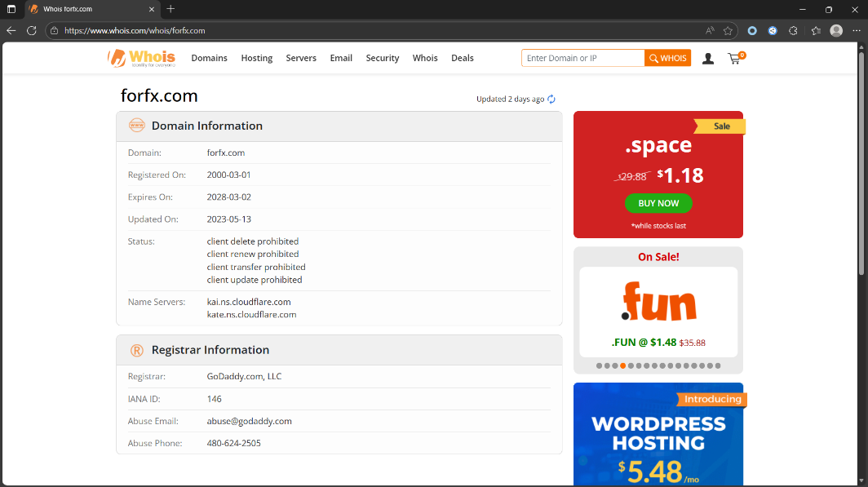Click the refresh icon beside "Updated 2 days ago"
Image resolution: width=868 pixels, height=487 pixels.
[x=551, y=100]
